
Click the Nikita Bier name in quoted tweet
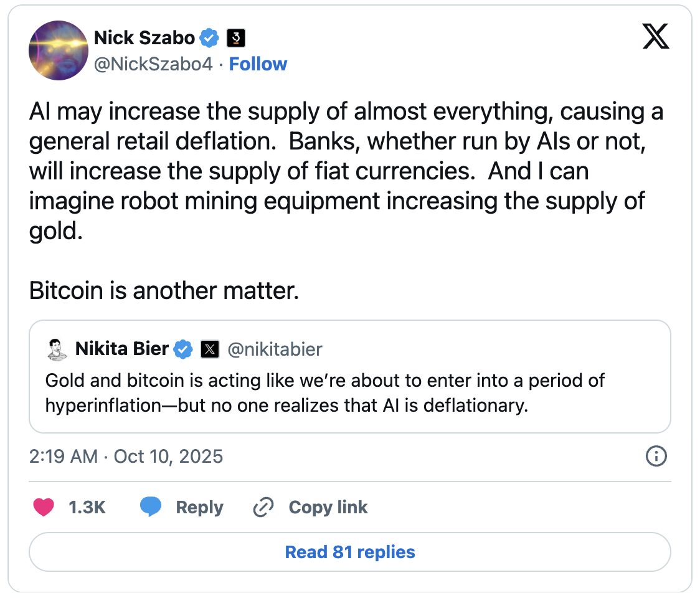[122, 349]
